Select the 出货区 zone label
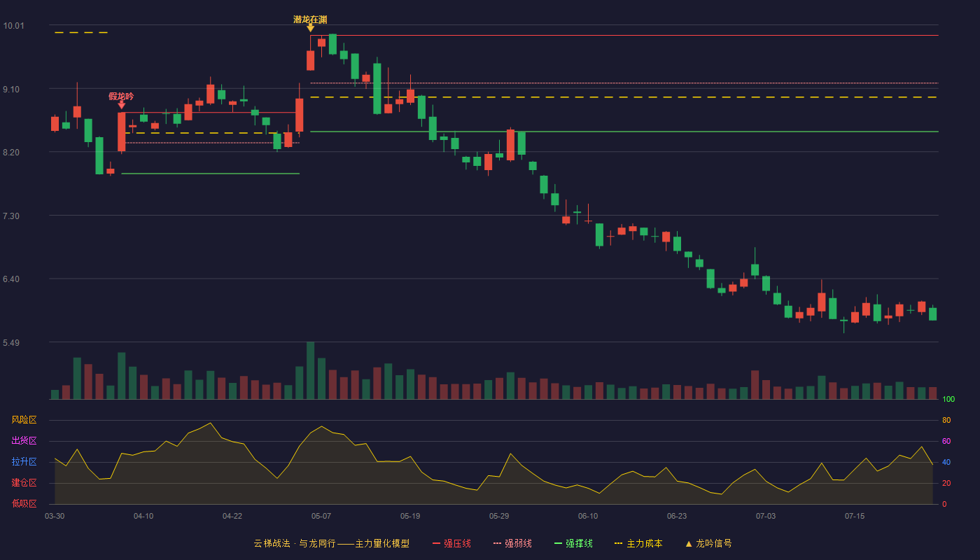Image resolution: width=980 pixels, height=560 pixels. pos(24,441)
